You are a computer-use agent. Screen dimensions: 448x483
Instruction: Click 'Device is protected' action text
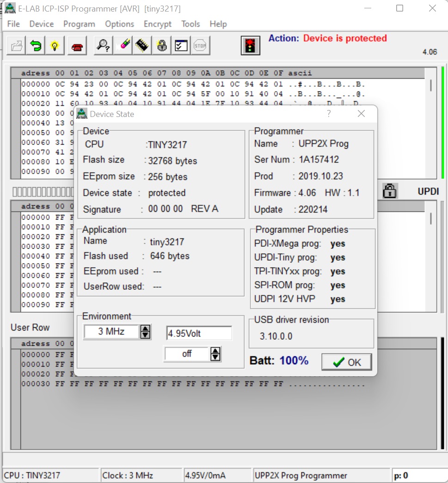345,38
